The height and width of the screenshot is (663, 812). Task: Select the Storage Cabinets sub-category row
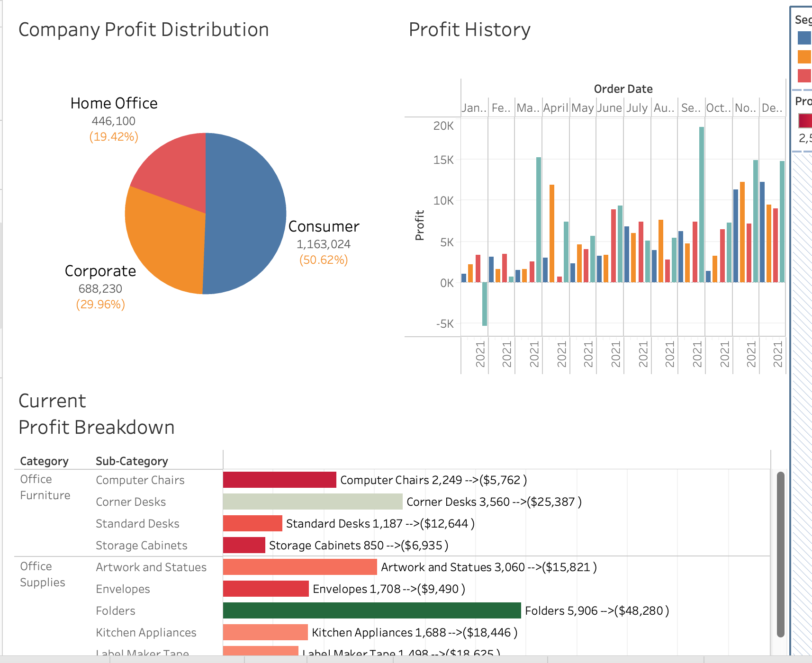[x=142, y=546]
